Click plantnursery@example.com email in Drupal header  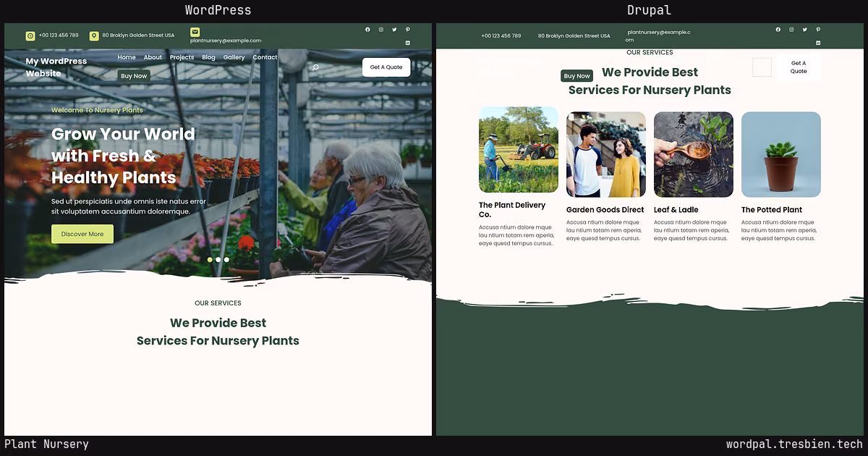tap(658, 35)
